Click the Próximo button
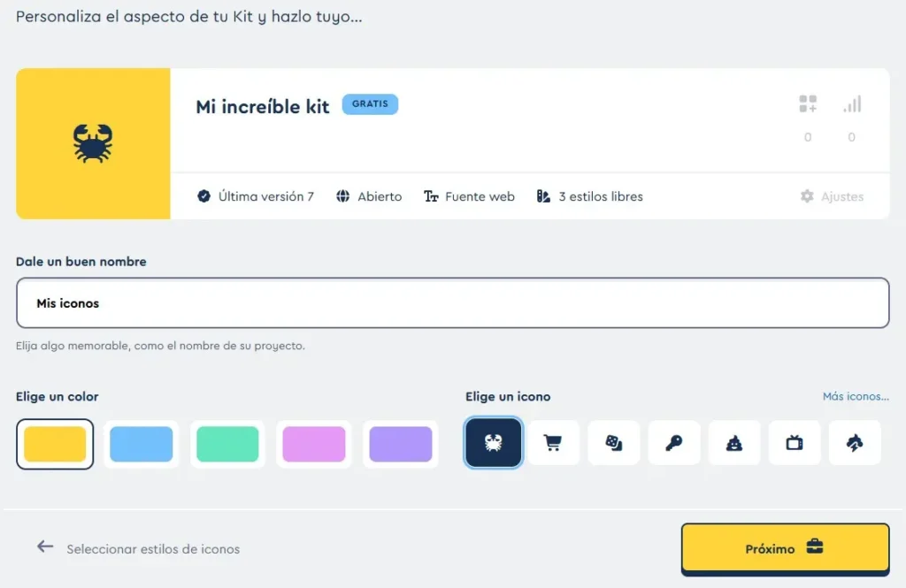This screenshot has height=588, width=906. (x=786, y=548)
